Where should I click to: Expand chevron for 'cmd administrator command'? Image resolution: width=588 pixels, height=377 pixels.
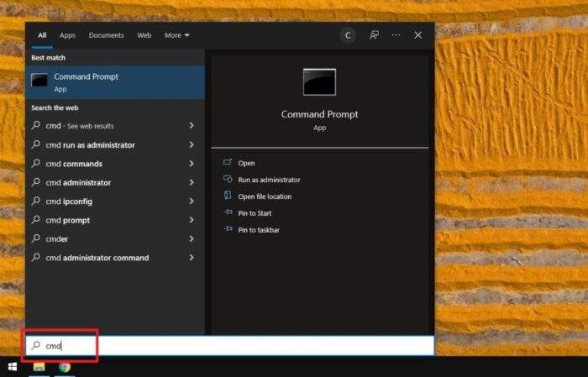point(192,258)
